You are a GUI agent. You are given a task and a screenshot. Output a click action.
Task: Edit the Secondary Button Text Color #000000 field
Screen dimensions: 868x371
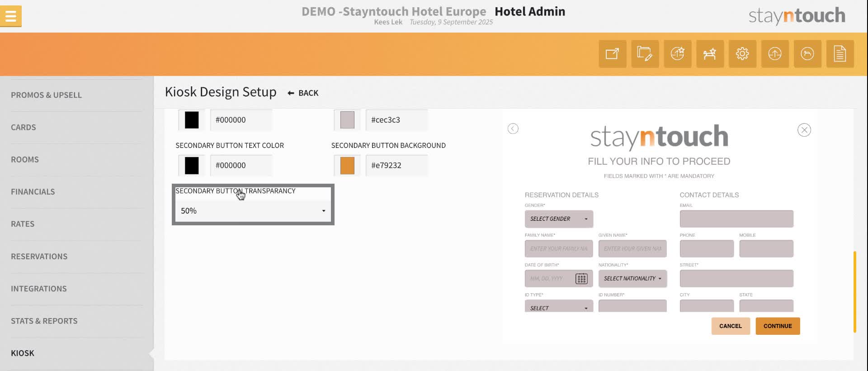coord(241,166)
